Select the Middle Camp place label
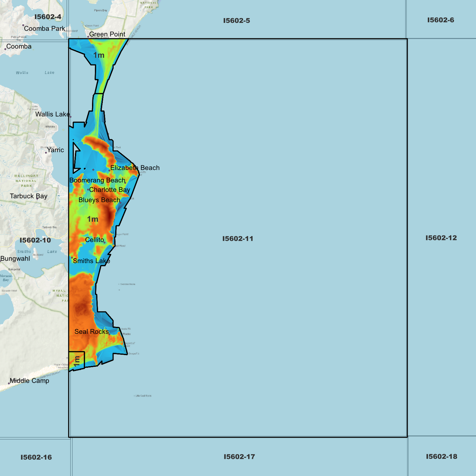This screenshot has width=476, height=476. click(x=29, y=381)
